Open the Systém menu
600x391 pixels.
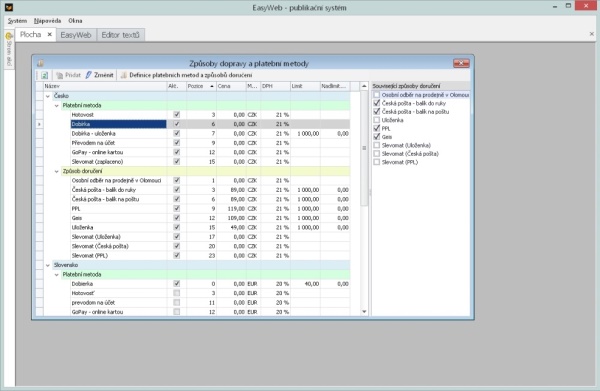[x=17, y=21]
